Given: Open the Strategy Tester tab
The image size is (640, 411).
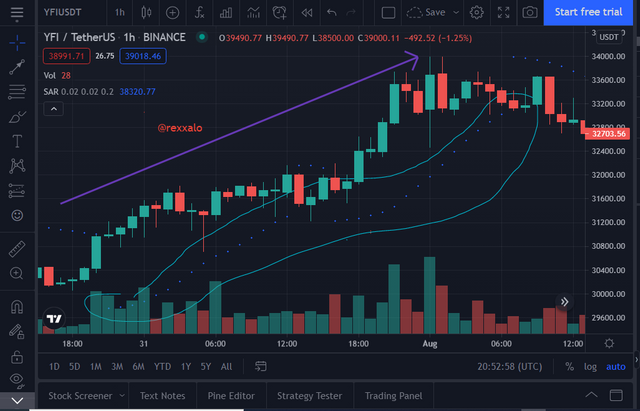Looking at the screenshot, I should [x=309, y=395].
